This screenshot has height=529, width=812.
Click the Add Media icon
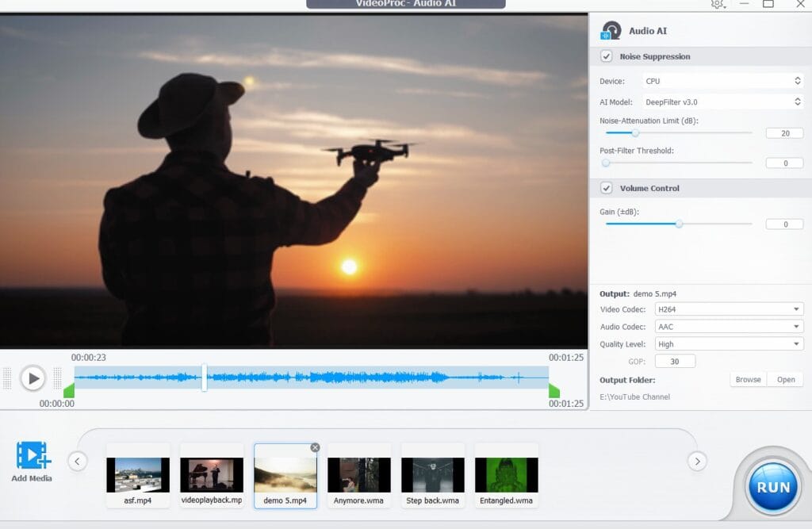click(33, 457)
